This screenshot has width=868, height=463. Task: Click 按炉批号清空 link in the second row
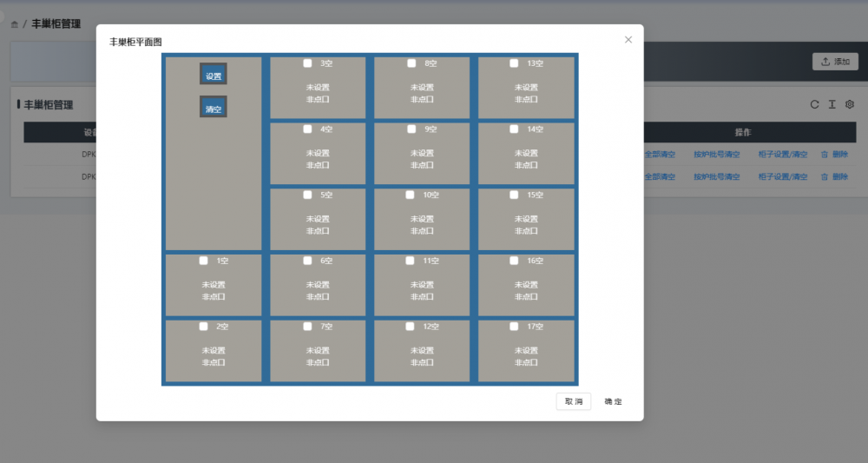pos(716,176)
